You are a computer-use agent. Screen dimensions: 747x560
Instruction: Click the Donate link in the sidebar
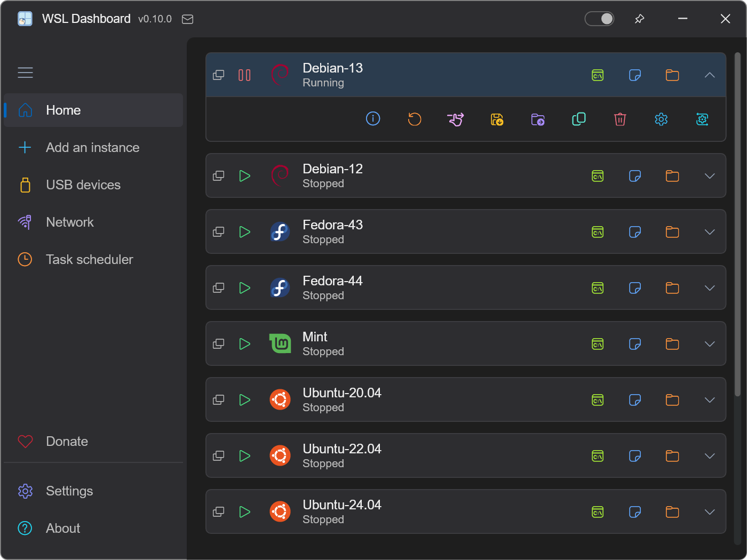(x=93, y=441)
